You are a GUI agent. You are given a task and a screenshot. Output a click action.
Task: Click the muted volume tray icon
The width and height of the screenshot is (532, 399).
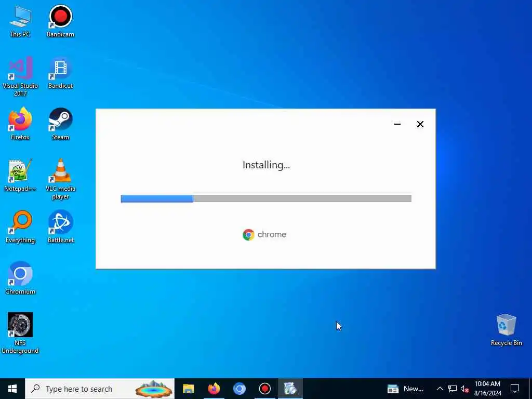(464, 389)
